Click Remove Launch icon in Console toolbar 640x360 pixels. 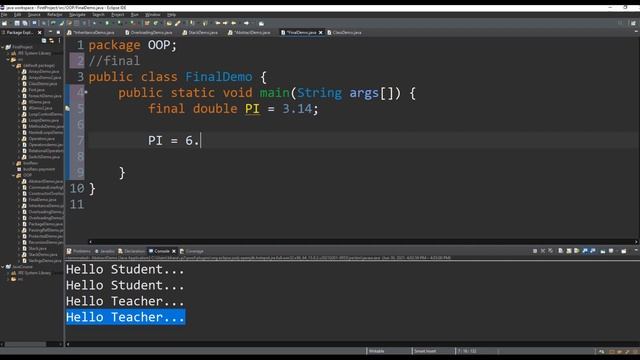coord(543,251)
